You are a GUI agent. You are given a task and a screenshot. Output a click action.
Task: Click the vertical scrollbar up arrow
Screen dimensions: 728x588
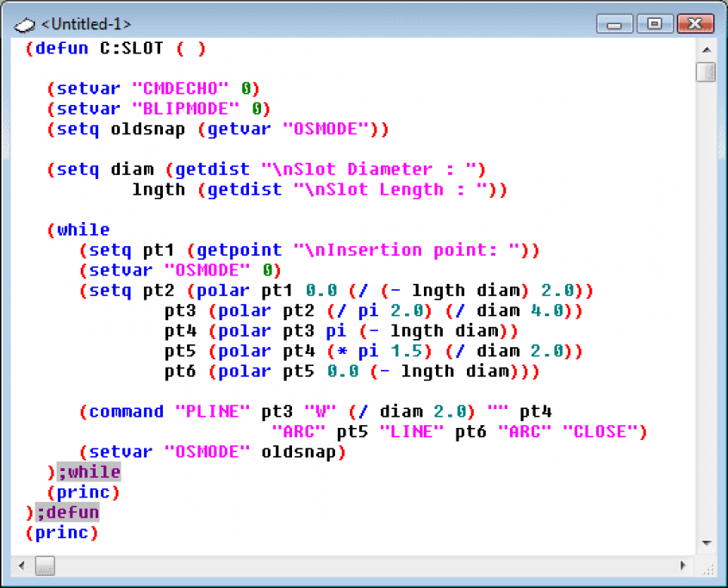pyautogui.click(x=706, y=50)
